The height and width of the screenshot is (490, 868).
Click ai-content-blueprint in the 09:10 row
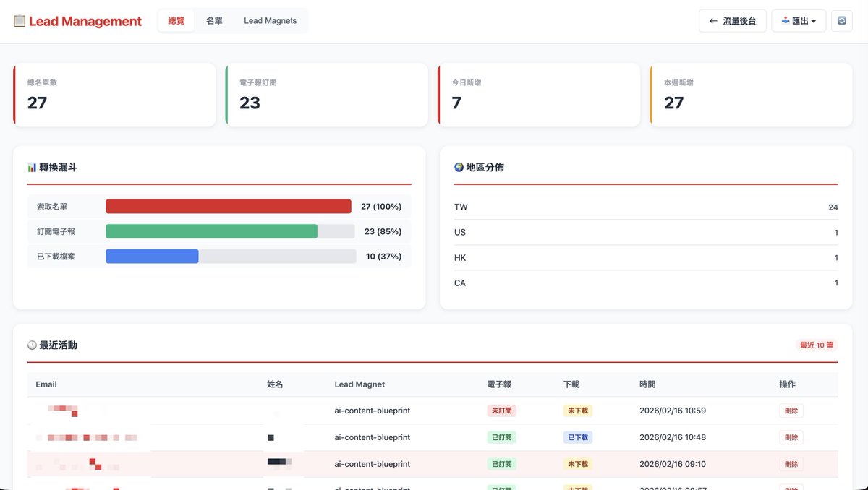(373, 464)
